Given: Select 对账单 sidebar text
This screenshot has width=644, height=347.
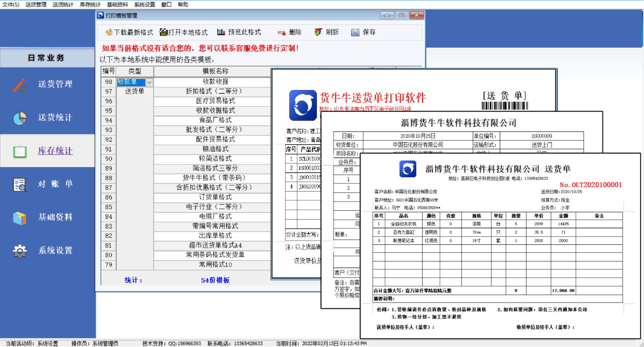Looking at the screenshot, I should [x=55, y=184].
